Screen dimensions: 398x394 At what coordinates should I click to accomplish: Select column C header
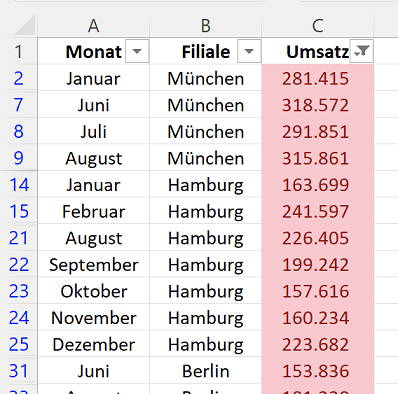click(x=318, y=25)
